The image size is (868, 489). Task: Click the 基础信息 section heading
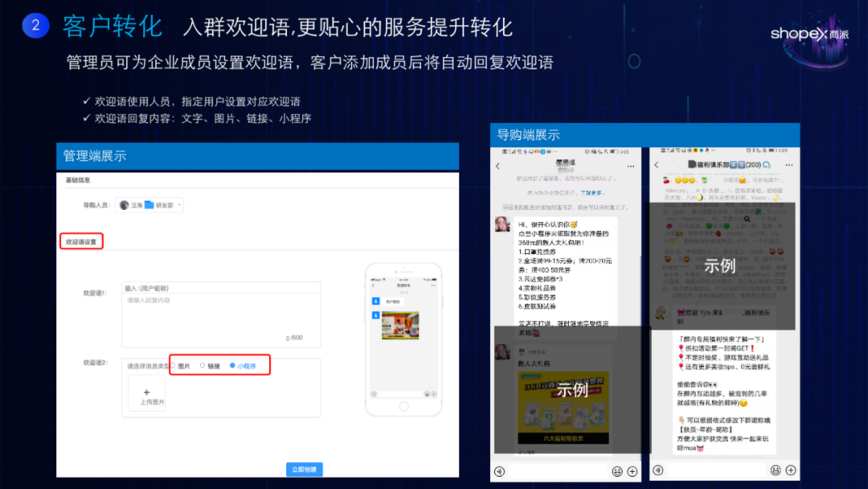77,180
